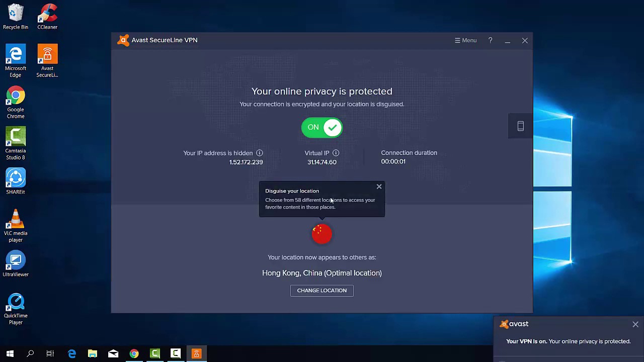Open VLC media player desktop icon

16,226
